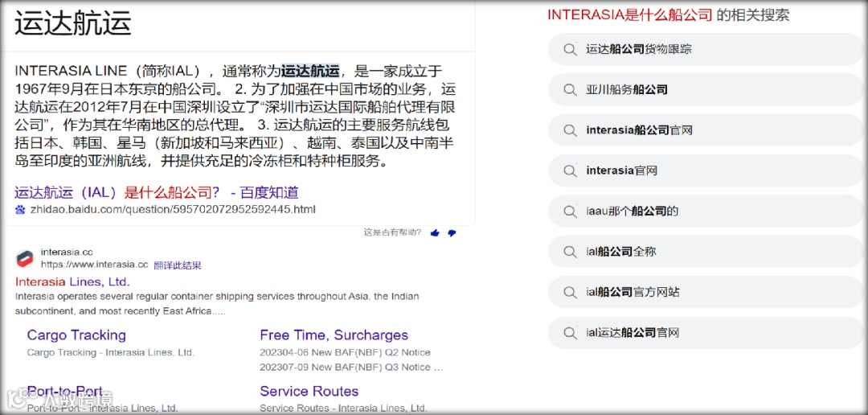
Task: Click Cargo Tracking - Interasia Lines, Ltd. description
Action: [x=111, y=352]
